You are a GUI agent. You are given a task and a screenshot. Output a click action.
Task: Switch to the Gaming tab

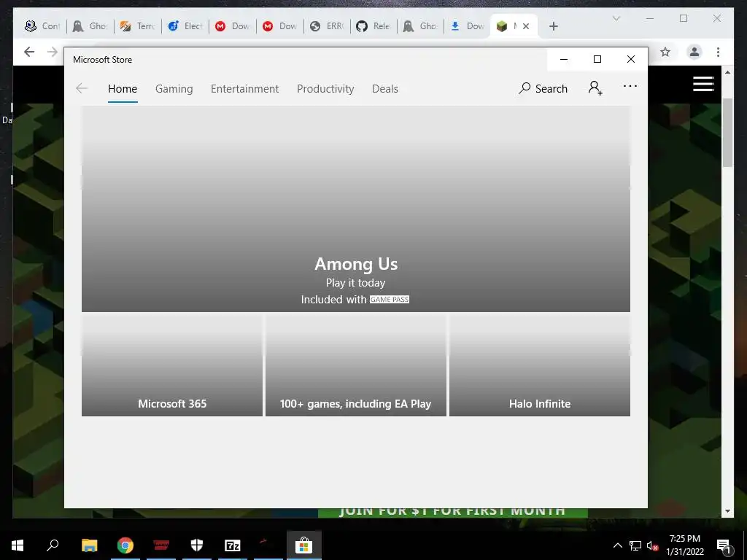[x=174, y=89]
